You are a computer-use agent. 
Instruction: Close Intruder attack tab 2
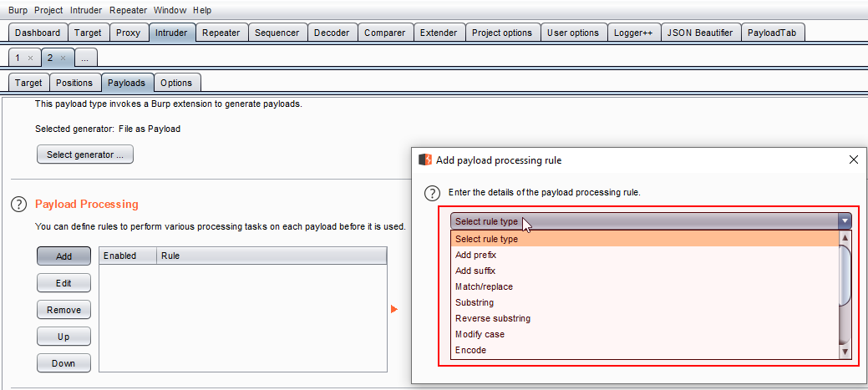(x=63, y=58)
